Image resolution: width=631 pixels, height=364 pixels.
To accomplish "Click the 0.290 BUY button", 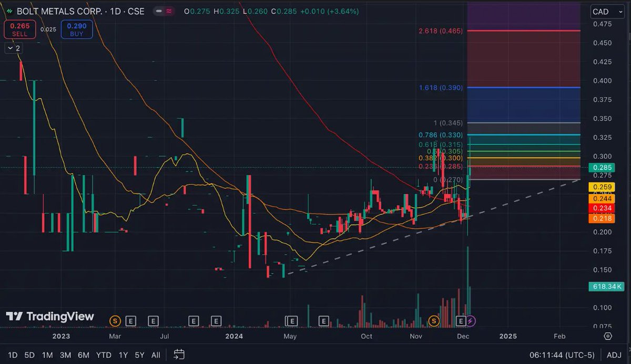I will pos(77,29).
